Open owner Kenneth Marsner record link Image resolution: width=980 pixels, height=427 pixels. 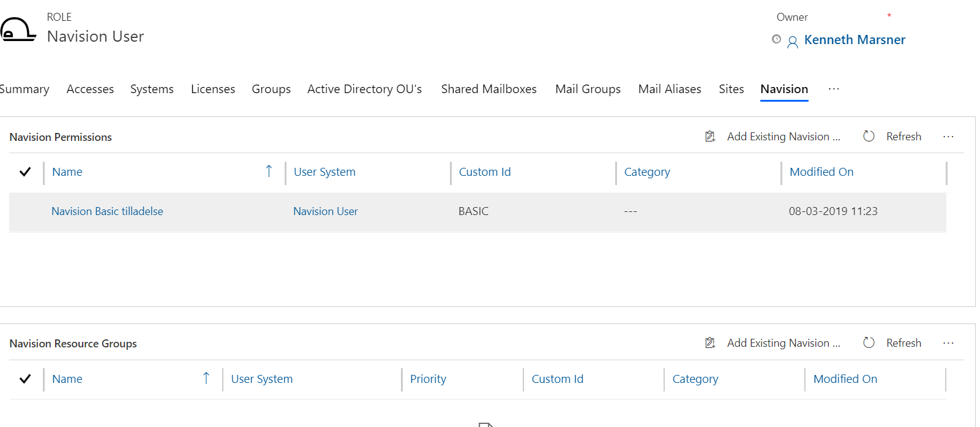[854, 40]
